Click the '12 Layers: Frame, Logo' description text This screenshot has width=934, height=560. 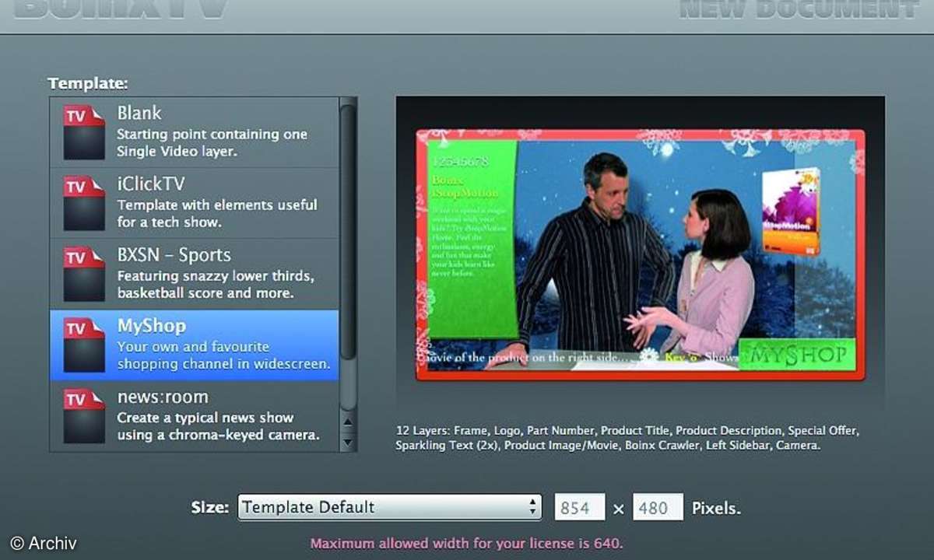coord(627,438)
